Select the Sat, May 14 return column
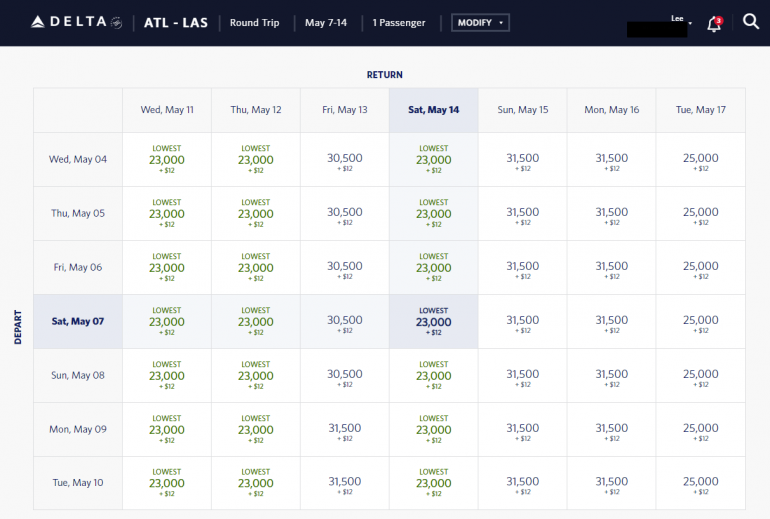This screenshot has height=519, width=770. click(x=433, y=110)
